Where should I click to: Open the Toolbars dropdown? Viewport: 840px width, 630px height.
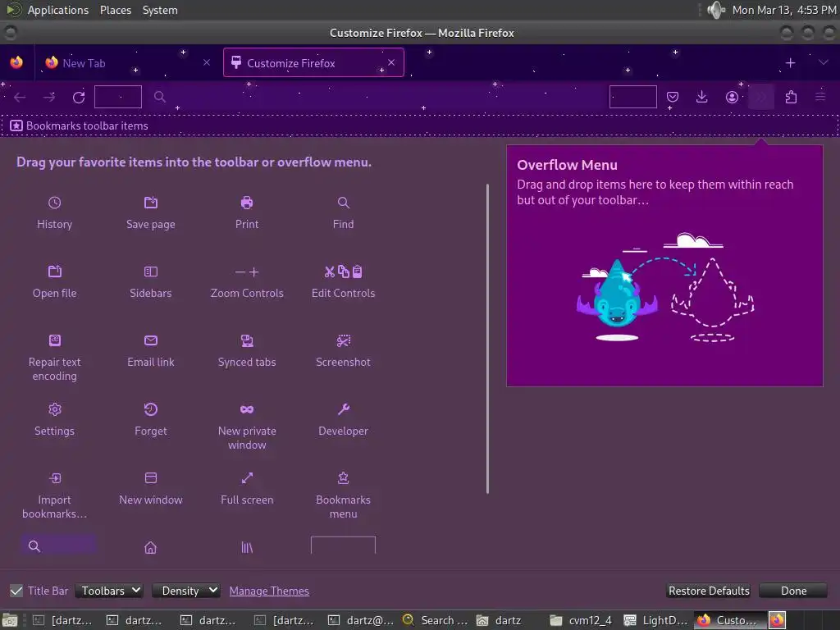tap(109, 591)
